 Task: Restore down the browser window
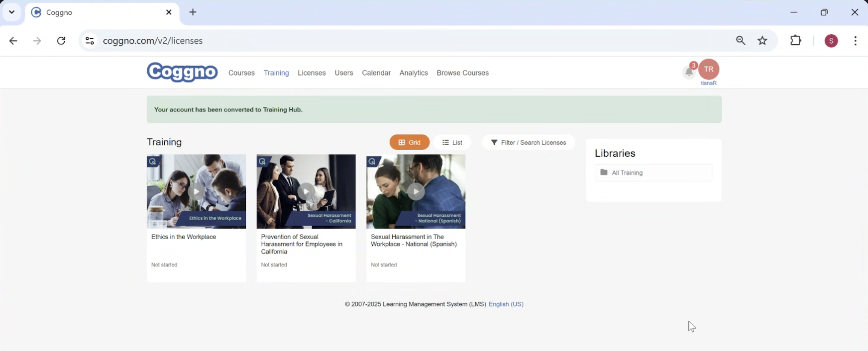pyautogui.click(x=824, y=12)
